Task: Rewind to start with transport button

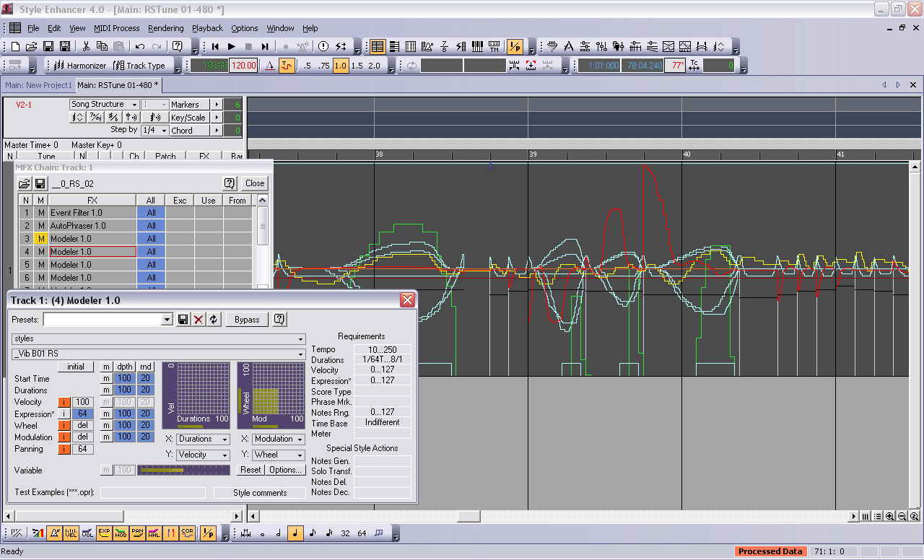Action: [x=215, y=47]
